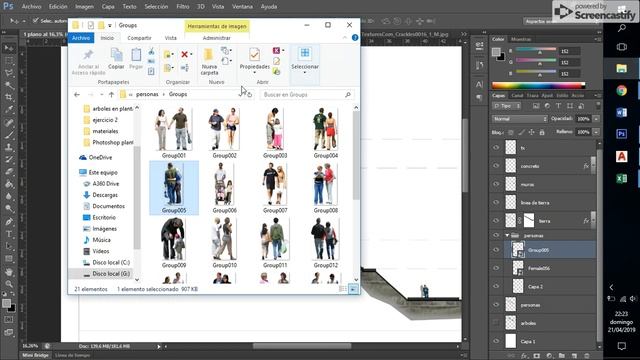Open Photoshop Imagen menu
The height and width of the screenshot is (360, 640).
pos(84,7)
